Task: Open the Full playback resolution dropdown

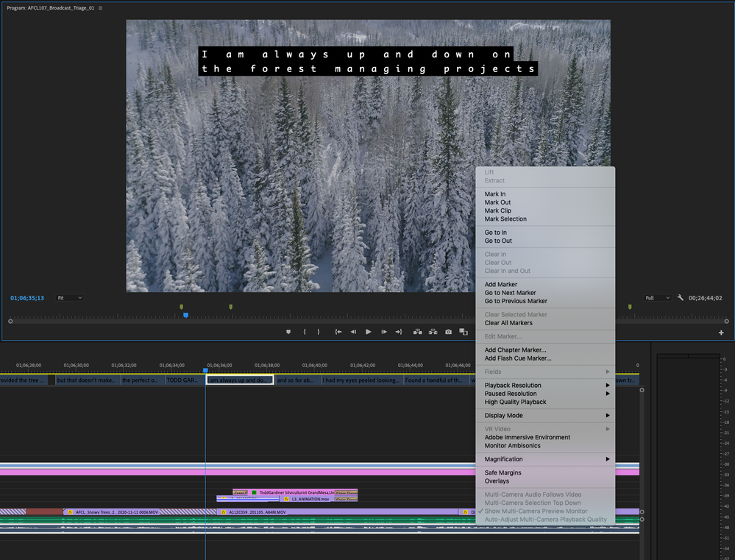Action: pos(657,298)
